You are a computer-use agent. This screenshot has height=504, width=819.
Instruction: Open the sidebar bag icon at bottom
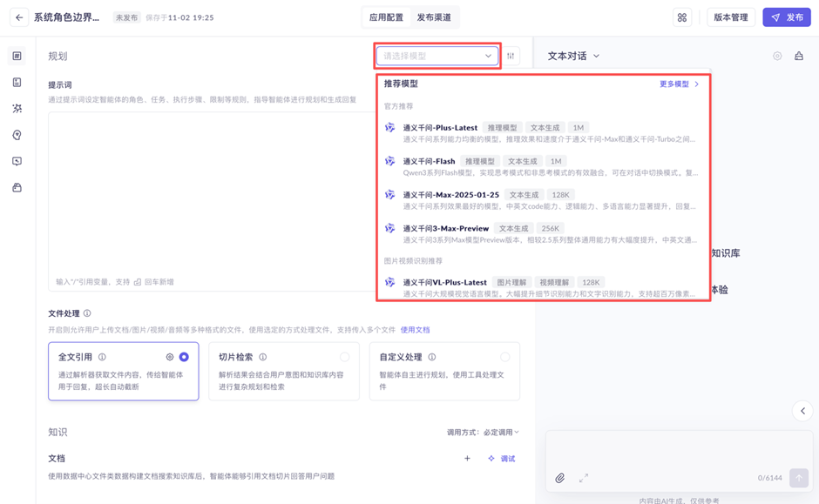(x=17, y=187)
